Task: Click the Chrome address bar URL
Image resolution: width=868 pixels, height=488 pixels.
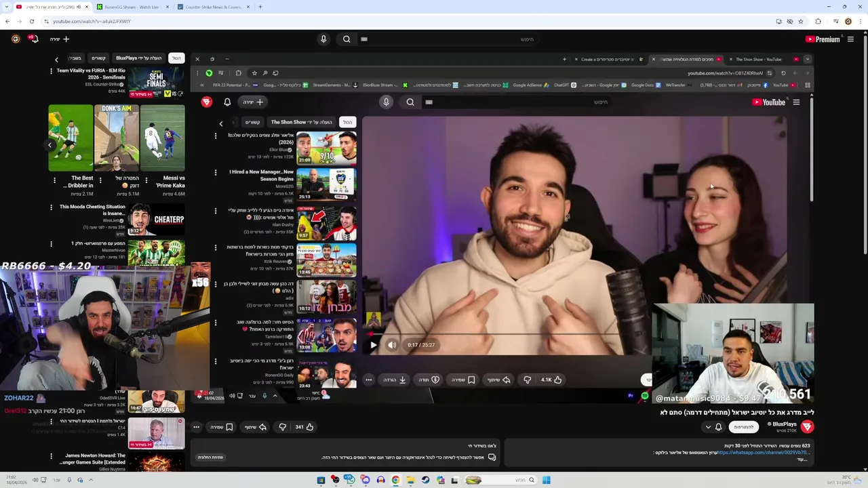Action: pos(92,21)
